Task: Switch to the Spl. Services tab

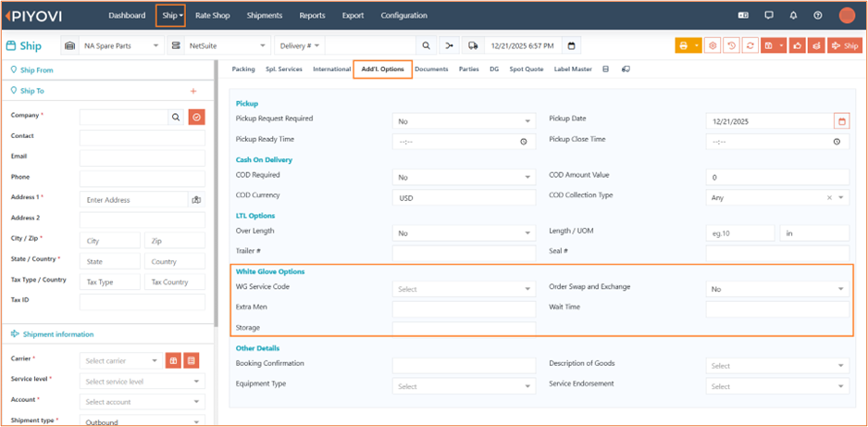Action: (x=284, y=69)
